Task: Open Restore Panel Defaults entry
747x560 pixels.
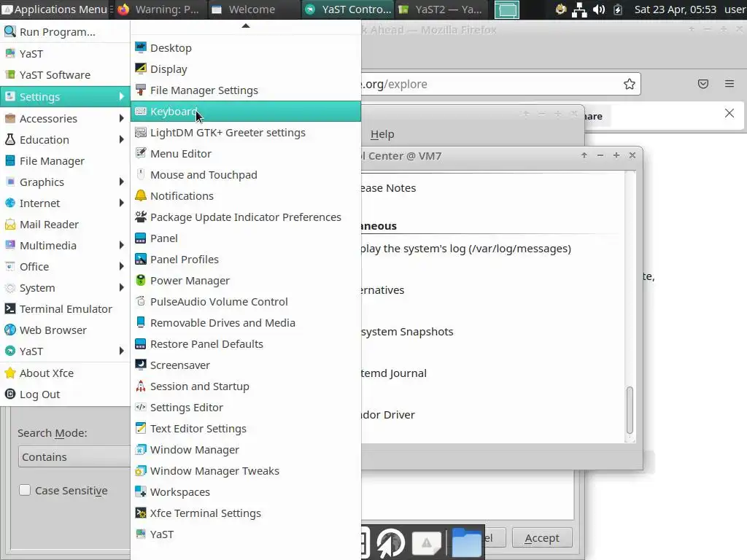Action: [x=246, y=344]
